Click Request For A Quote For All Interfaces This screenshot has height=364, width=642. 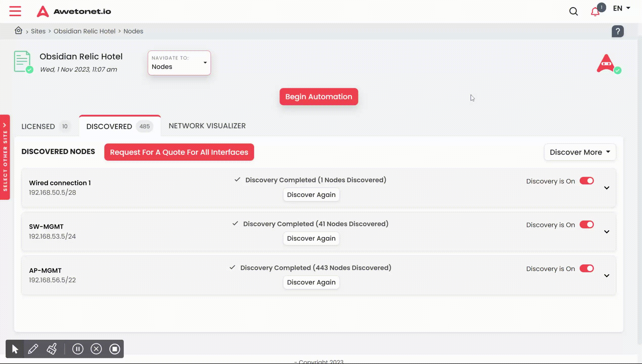179,152
